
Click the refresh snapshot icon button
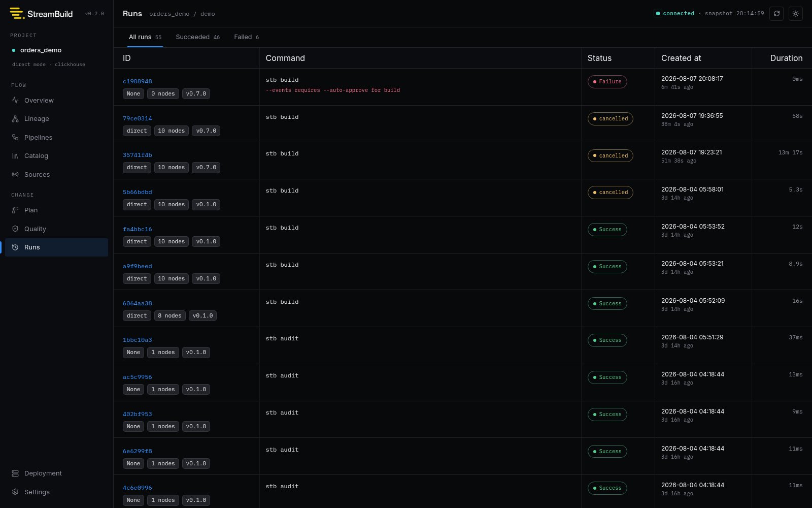(x=776, y=14)
